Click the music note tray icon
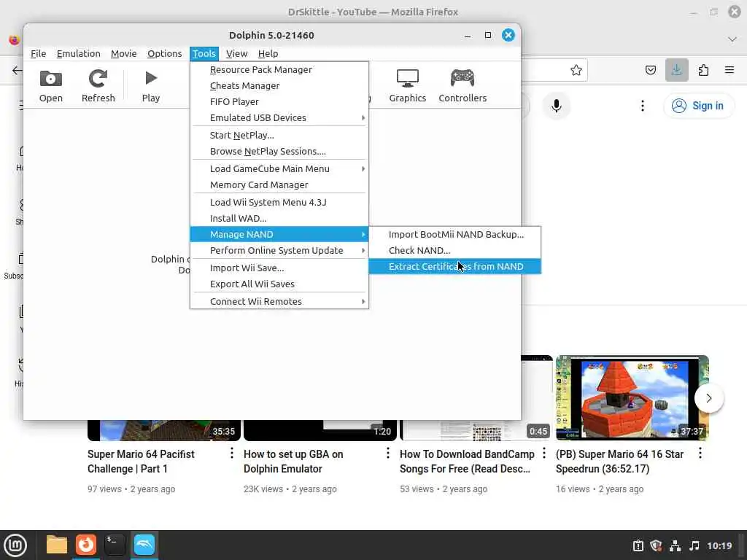Image resolution: width=747 pixels, height=560 pixels. [x=694, y=545]
